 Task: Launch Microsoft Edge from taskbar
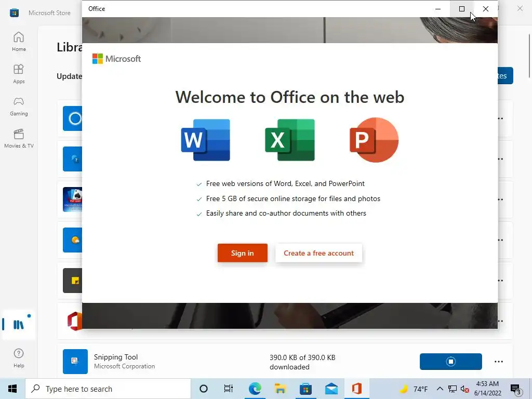pos(255,389)
